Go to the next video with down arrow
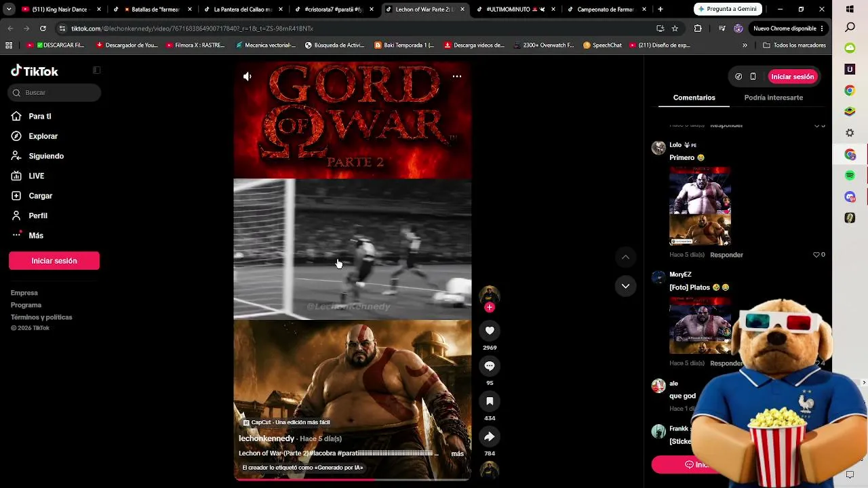Screen dimensions: 868x488 click(x=625, y=286)
